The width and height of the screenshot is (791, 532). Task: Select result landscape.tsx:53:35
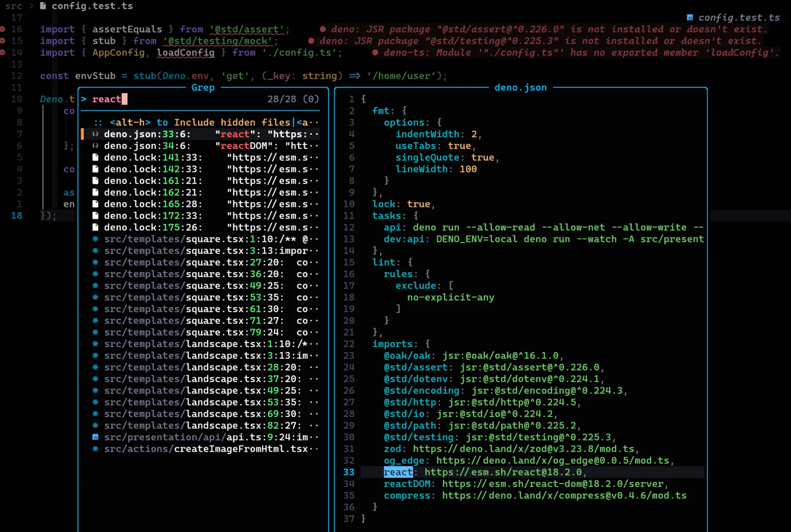(201, 402)
